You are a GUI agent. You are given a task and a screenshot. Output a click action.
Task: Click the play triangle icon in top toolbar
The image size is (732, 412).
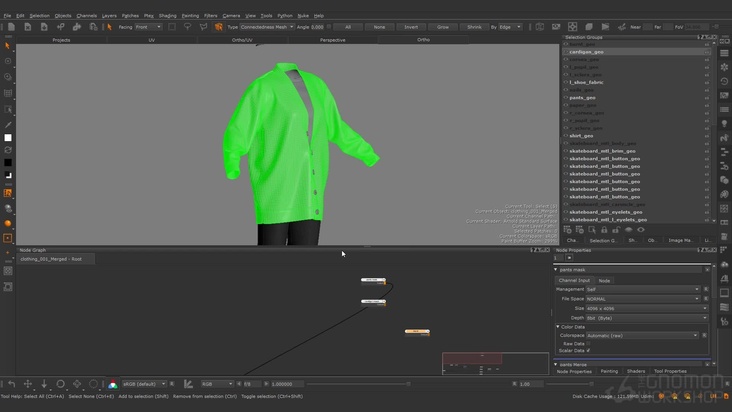(605, 27)
